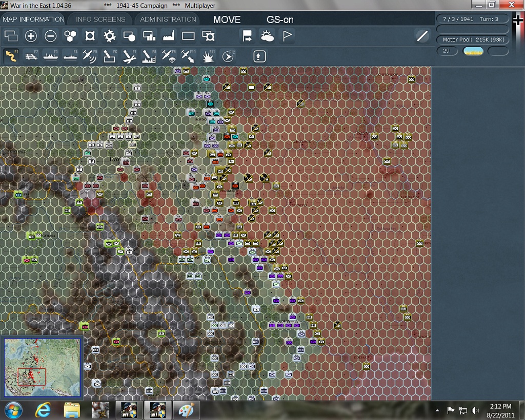Select the F5 air recon mode
525x420 pixels.
[x=90, y=56]
